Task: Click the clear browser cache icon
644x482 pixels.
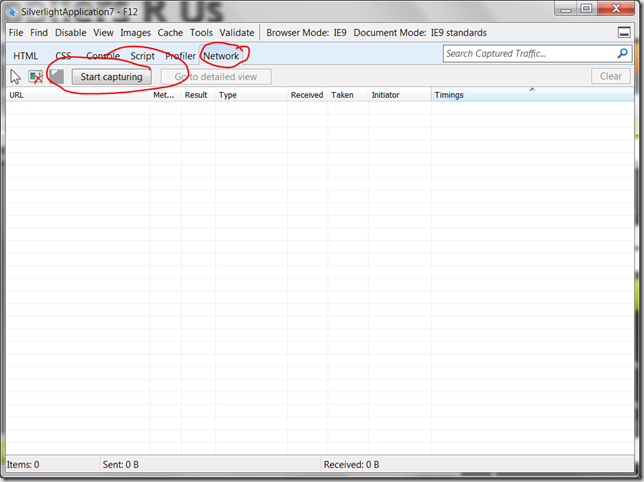Action: 36,77
